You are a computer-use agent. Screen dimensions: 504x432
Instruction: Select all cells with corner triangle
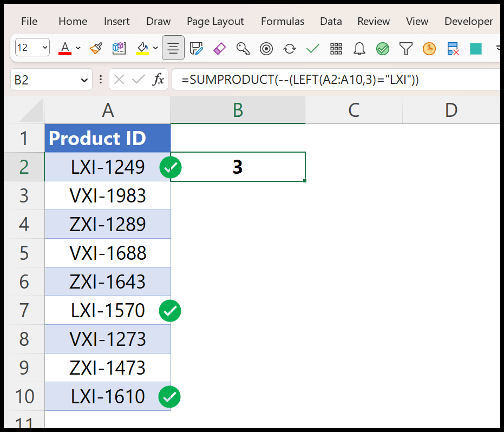tap(31, 110)
